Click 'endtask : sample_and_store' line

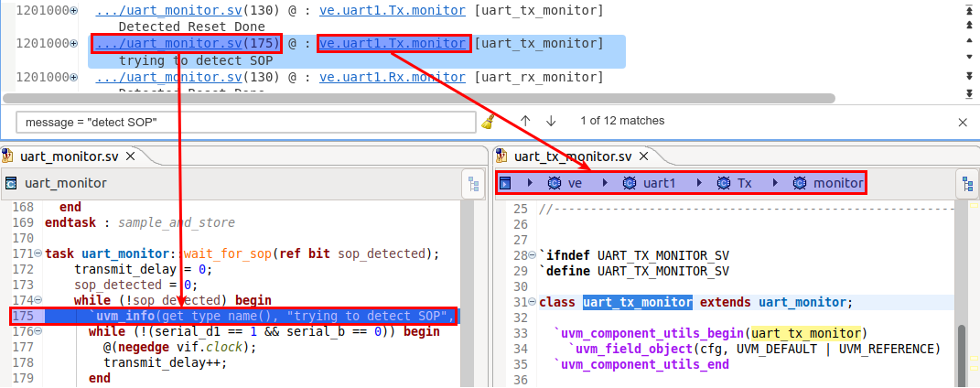tap(140, 222)
